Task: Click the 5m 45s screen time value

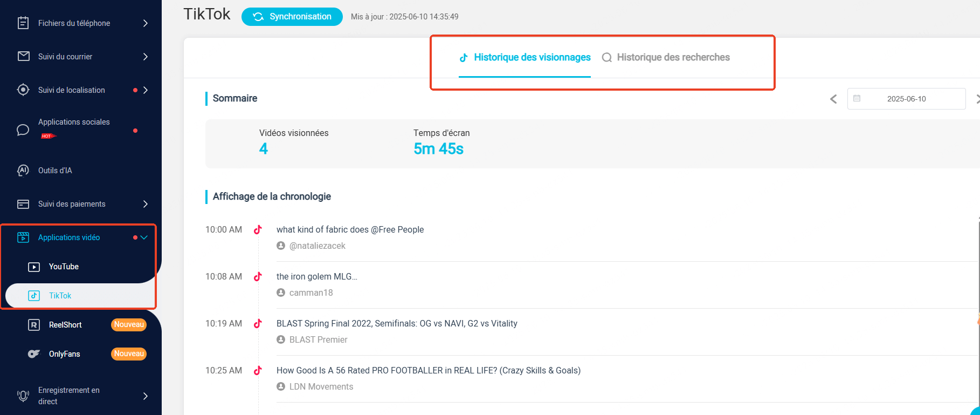Action: pos(438,149)
